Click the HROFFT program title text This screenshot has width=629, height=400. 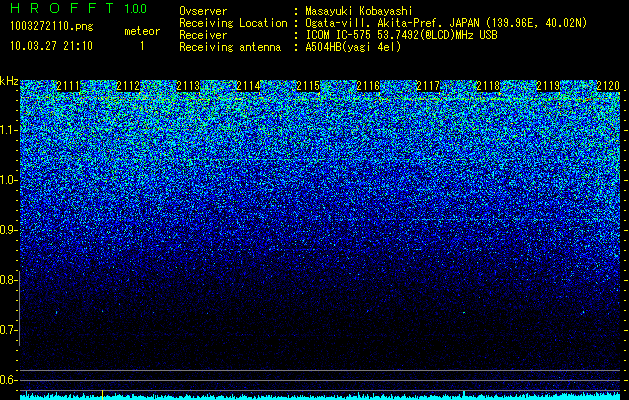click(62, 8)
